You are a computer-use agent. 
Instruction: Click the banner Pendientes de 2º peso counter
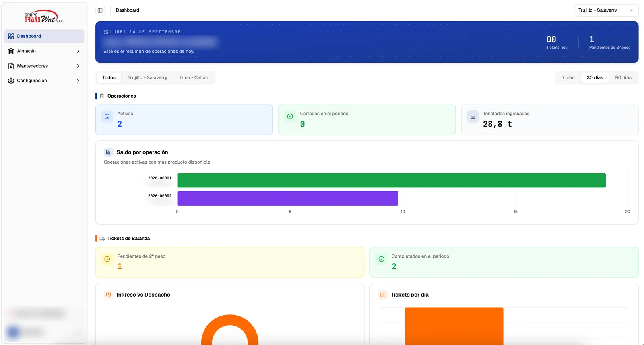pos(610,42)
